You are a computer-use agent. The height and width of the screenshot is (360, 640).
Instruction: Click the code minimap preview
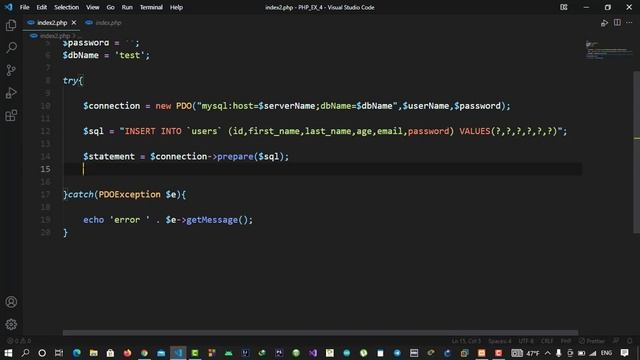(x=608, y=51)
